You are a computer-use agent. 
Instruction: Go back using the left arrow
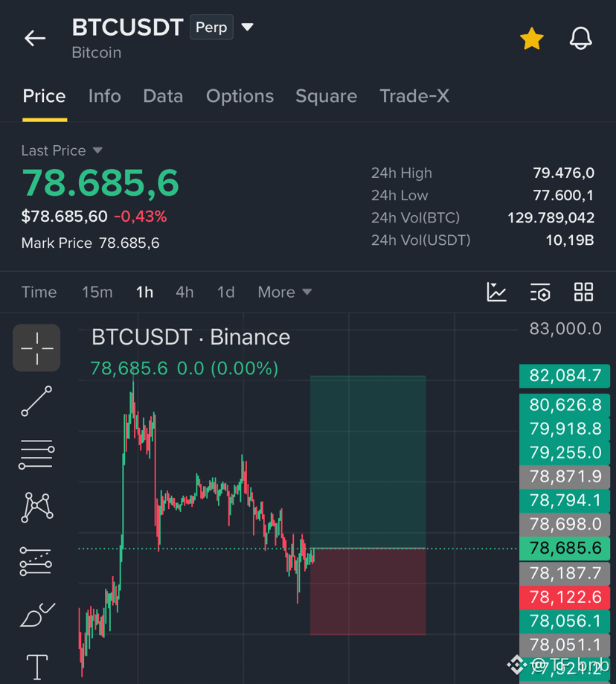(x=35, y=39)
